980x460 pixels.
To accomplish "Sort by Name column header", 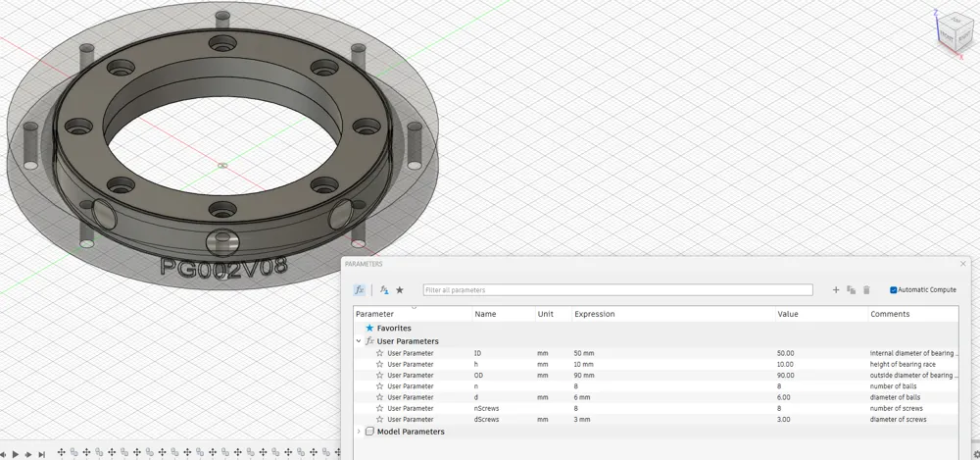I will 503,314.
